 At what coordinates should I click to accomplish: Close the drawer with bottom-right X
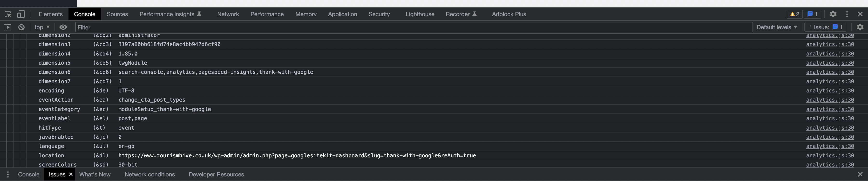(860, 174)
